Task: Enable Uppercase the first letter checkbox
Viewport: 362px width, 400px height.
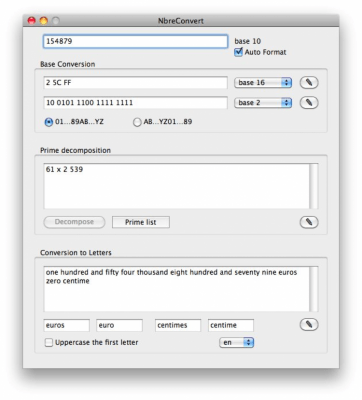Action: pos(49,342)
